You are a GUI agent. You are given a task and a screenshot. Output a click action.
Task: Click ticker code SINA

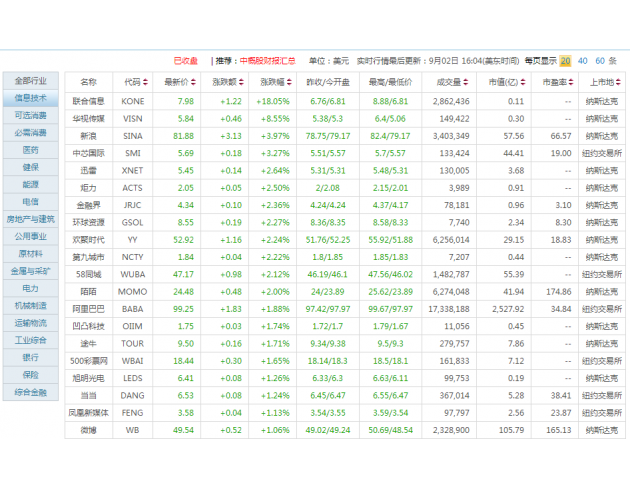[133, 136]
